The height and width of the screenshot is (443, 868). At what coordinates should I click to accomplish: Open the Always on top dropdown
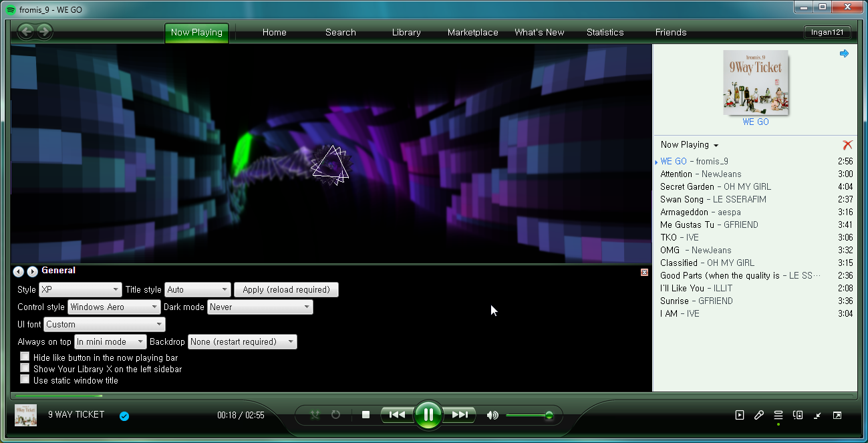pos(110,342)
